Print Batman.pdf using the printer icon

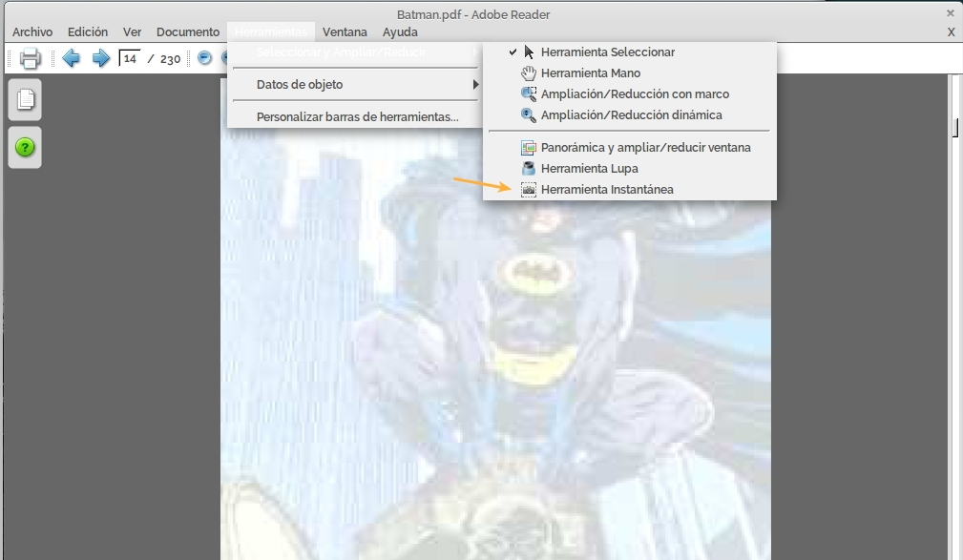[x=30, y=58]
